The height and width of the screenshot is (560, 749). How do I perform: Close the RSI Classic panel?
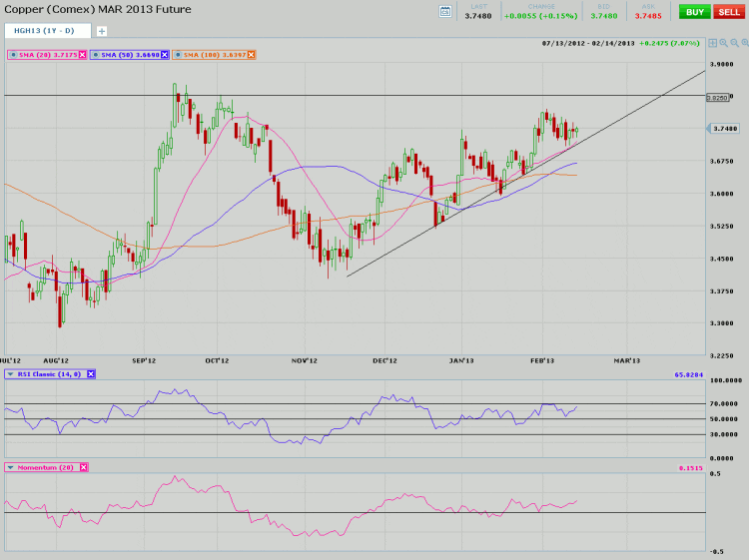91,374
